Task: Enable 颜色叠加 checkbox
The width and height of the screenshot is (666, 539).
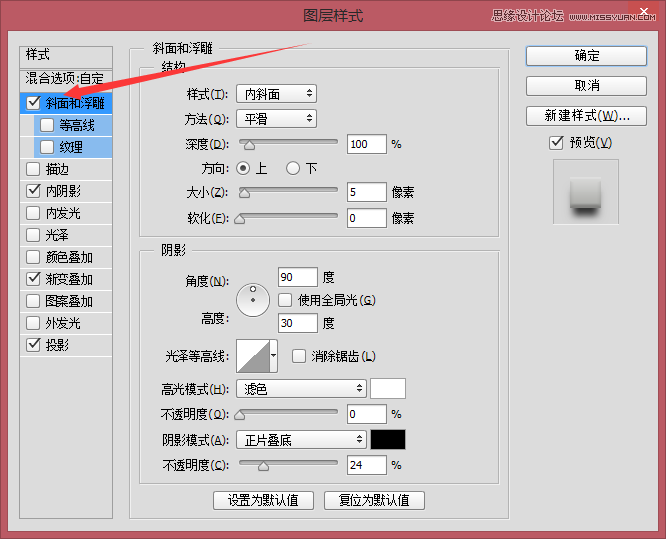Action: 33,257
